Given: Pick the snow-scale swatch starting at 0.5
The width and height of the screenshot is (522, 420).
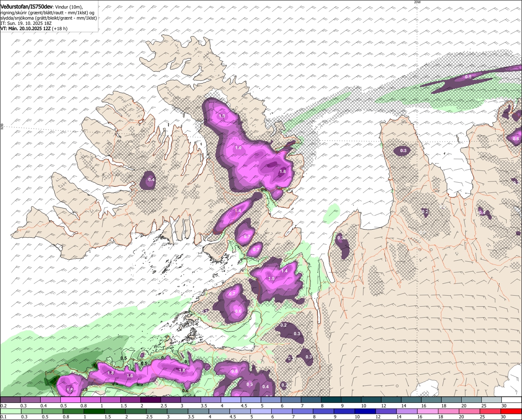Looking at the screenshot, I should coord(70,400).
